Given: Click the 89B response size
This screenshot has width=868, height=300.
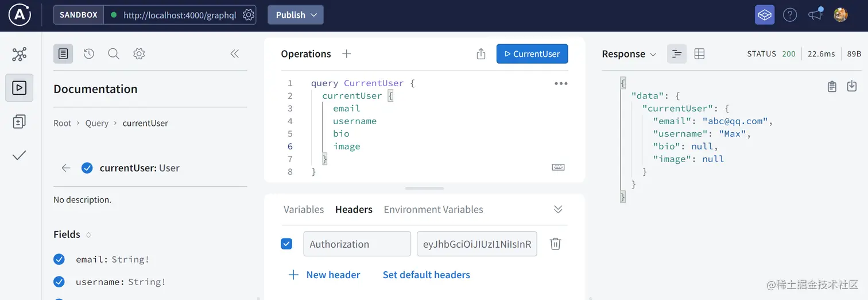Looking at the screenshot, I should pos(854,54).
